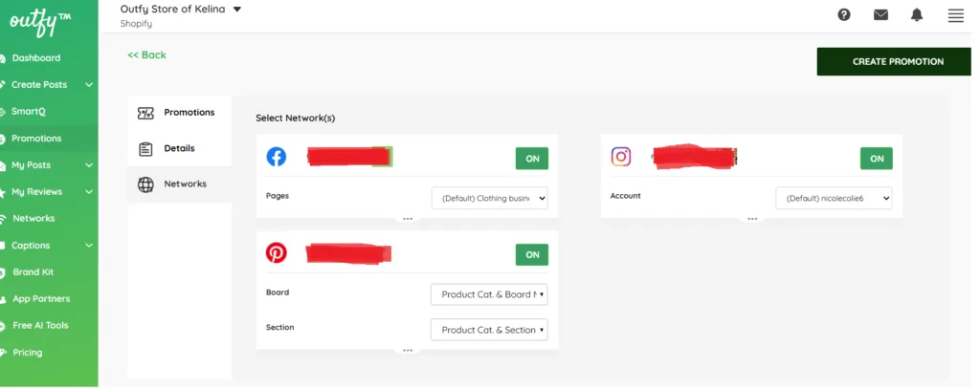Click the Facebook network logo
The image size is (980, 390).
[x=276, y=158]
